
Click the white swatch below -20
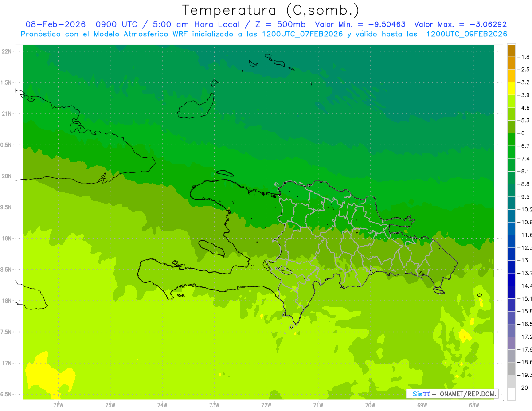511,394
